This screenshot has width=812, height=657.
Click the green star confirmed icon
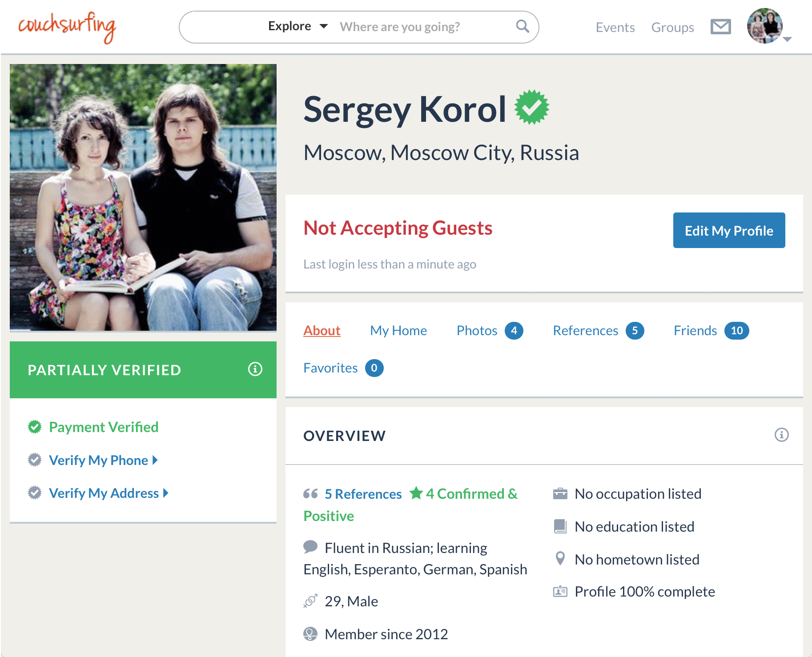tap(416, 493)
